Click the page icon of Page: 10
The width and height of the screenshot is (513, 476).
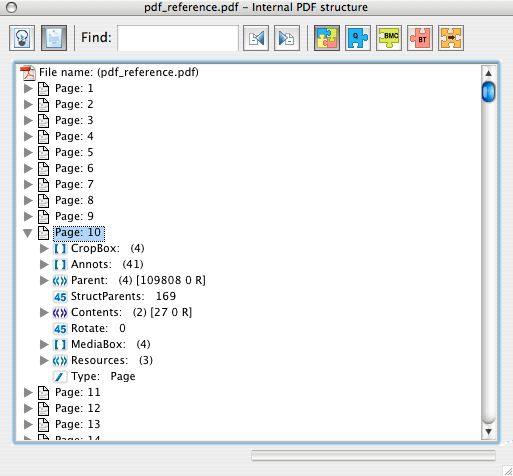pyautogui.click(x=43, y=233)
